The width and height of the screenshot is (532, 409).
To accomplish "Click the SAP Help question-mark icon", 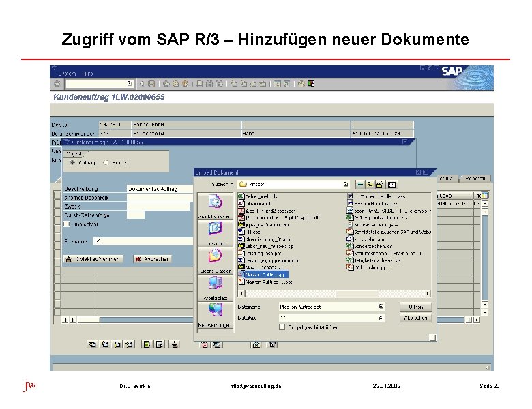I will tap(301, 84).
